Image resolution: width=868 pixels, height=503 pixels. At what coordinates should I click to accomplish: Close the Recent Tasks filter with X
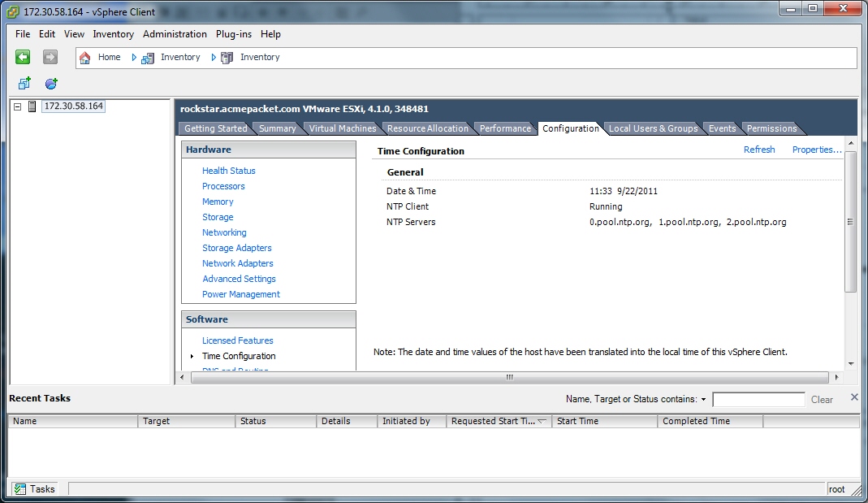[x=854, y=397]
